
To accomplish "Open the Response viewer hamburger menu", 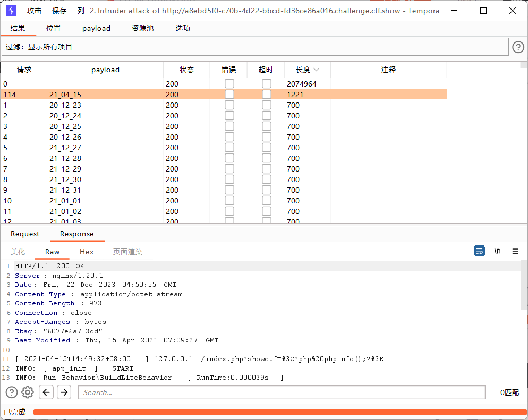I will [515, 251].
